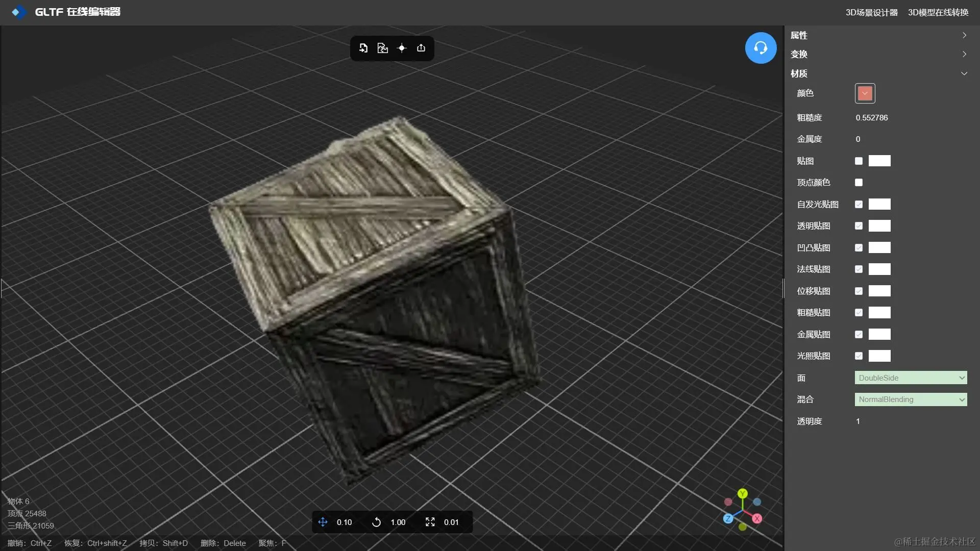Open the NormalBlending dropdown
The width and height of the screenshot is (980, 551).
tap(911, 399)
